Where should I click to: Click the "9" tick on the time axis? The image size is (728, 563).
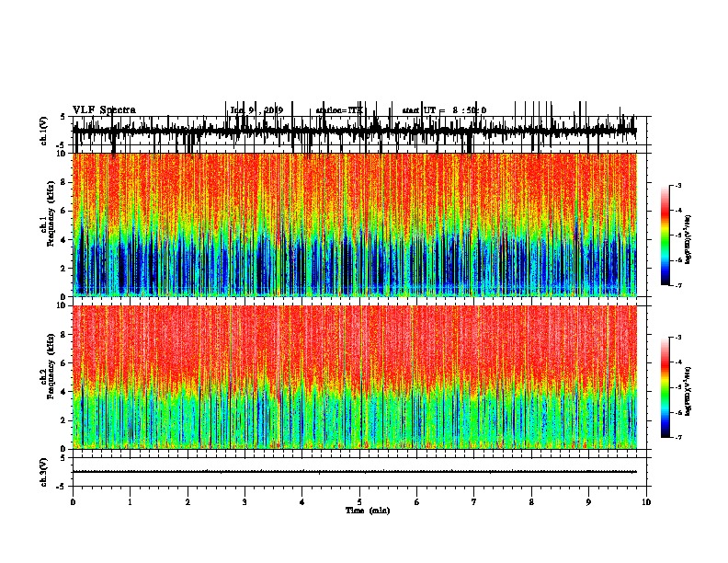pos(588,502)
